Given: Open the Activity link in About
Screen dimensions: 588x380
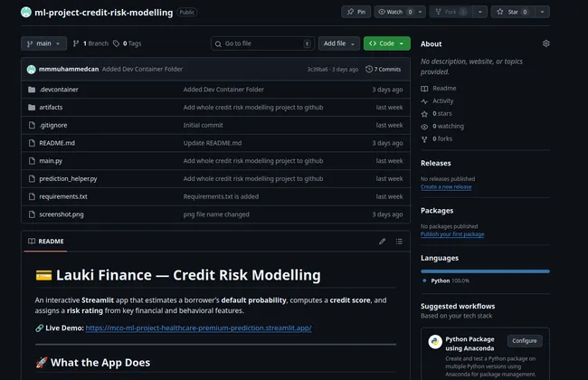Looking at the screenshot, I should pyautogui.click(x=437, y=101).
